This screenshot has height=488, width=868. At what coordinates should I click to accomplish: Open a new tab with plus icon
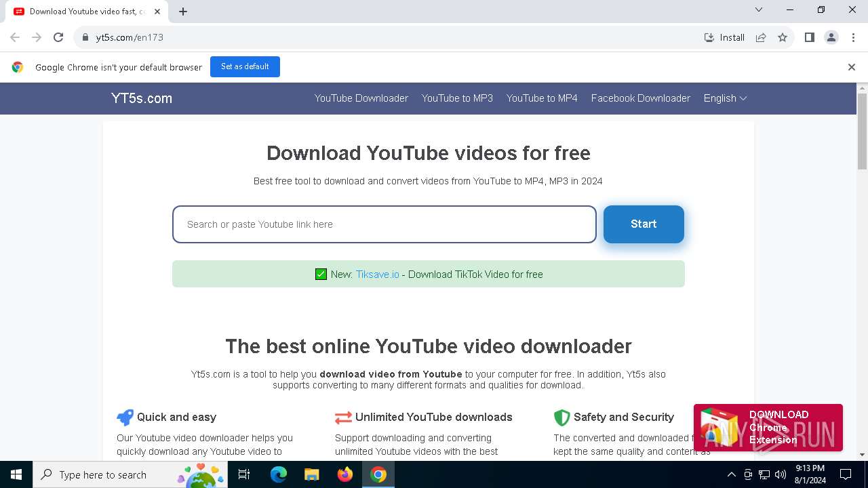(x=183, y=12)
